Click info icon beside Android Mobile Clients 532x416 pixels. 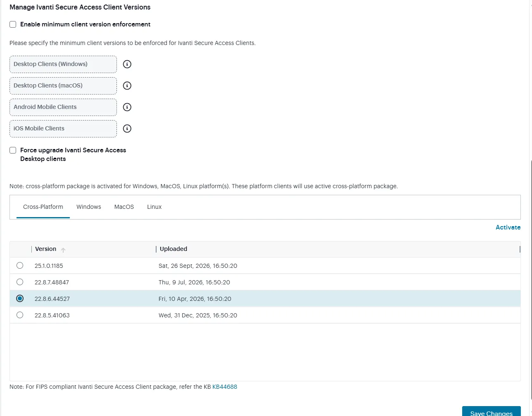127,107
